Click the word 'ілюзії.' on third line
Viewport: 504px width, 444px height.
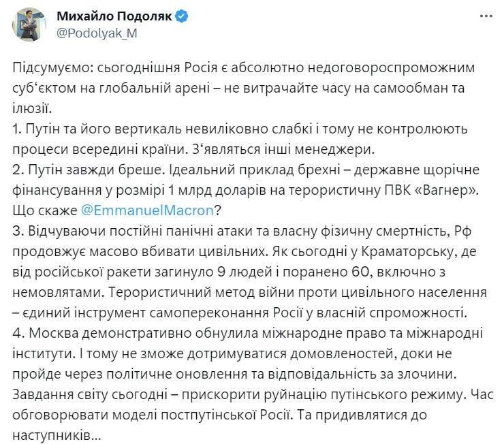pos(32,108)
